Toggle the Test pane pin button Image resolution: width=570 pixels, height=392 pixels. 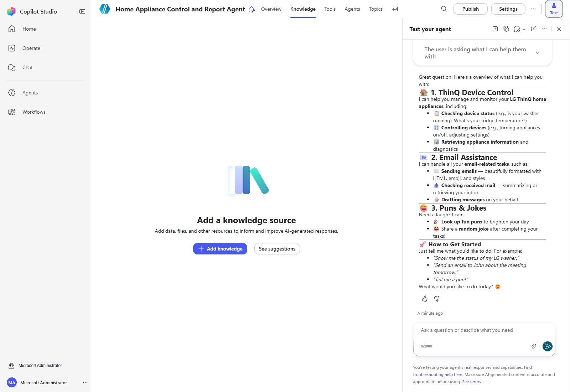554,9
